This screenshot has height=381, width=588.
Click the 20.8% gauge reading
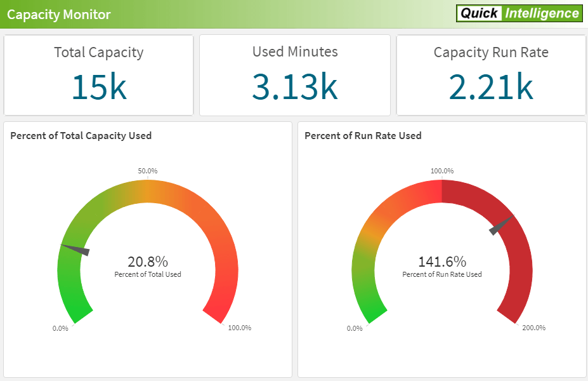click(x=148, y=262)
